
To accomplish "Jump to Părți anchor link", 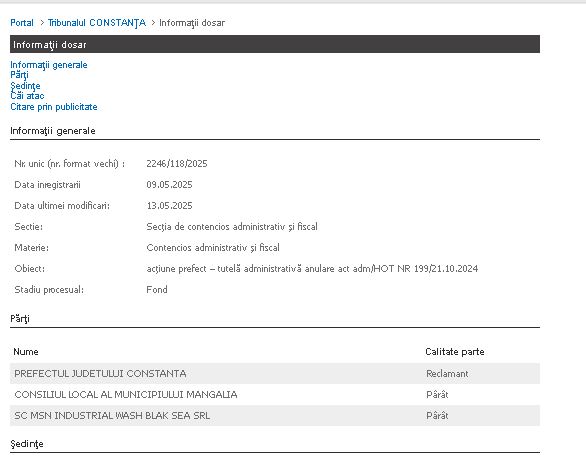I will tap(19, 75).
